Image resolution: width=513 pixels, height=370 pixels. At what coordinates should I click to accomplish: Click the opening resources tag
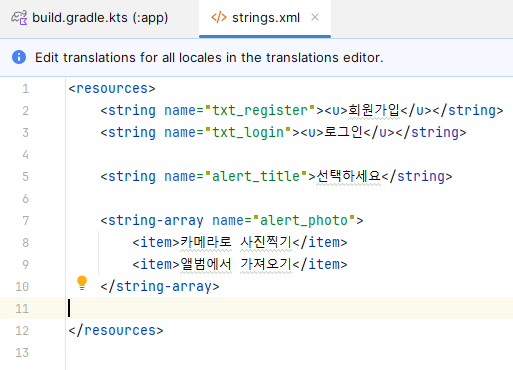[112, 89]
